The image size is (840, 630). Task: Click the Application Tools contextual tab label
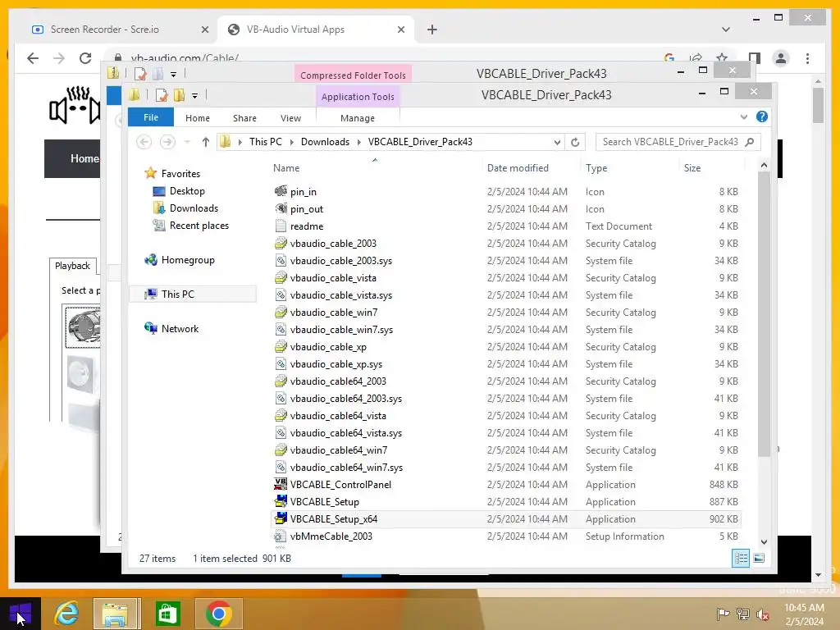point(358,97)
